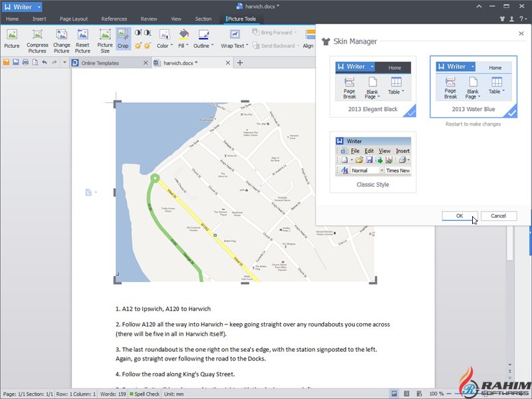Open the View ribbon tab
Viewport: 532px width, 399px height.
pos(176,19)
